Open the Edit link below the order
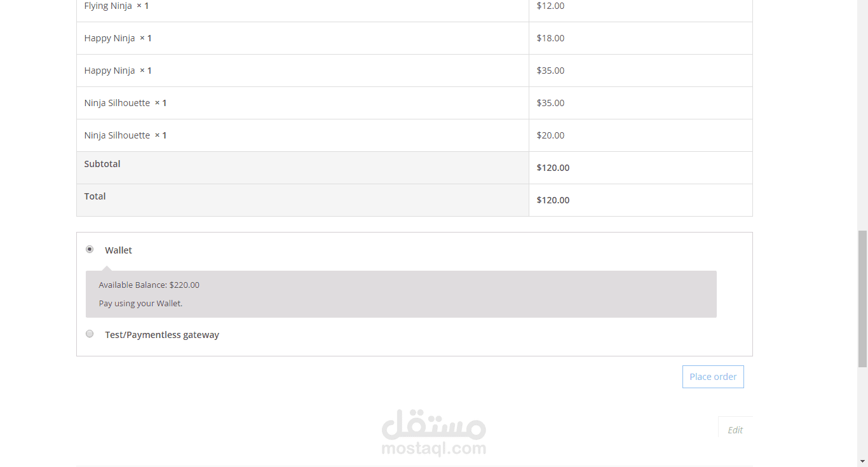Image resolution: width=868 pixels, height=467 pixels. 735,430
